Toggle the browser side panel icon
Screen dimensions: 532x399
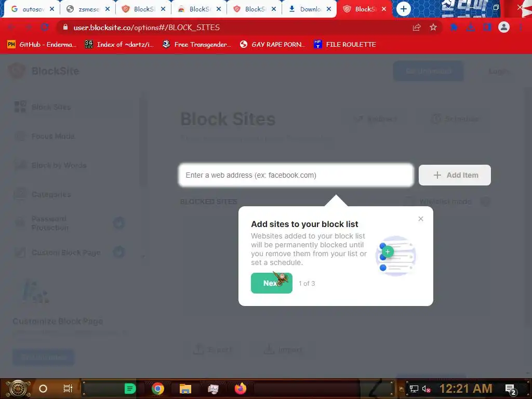click(487, 28)
